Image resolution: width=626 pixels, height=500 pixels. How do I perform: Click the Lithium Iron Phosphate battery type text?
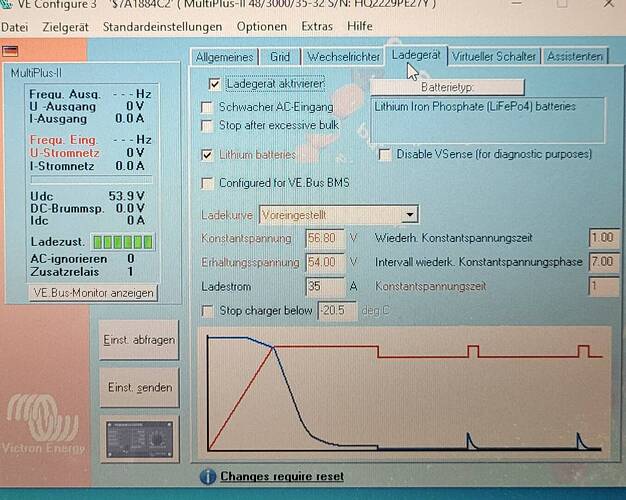475,107
